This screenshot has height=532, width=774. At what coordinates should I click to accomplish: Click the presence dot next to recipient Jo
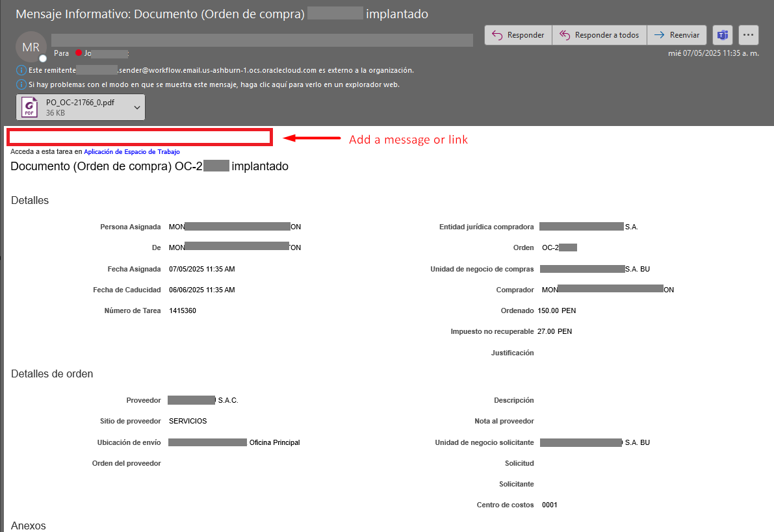pos(78,53)
